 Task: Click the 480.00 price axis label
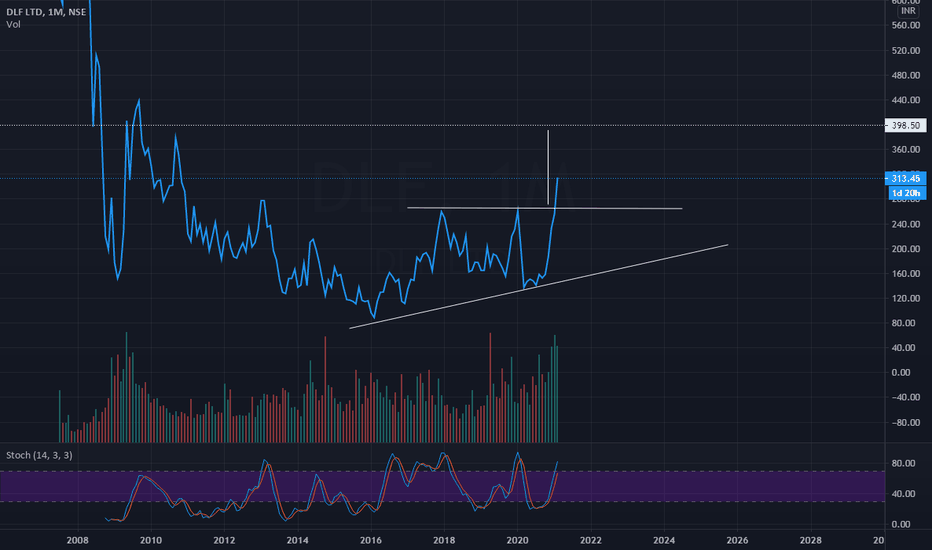coord(906,76)
